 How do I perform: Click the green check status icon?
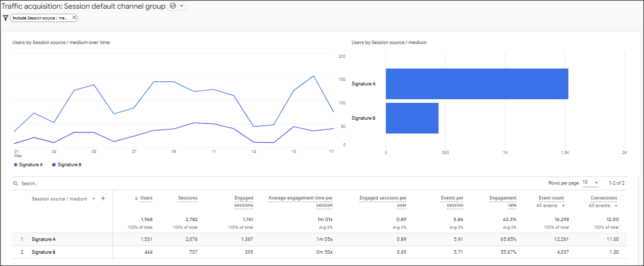click(x=173, y=6)
